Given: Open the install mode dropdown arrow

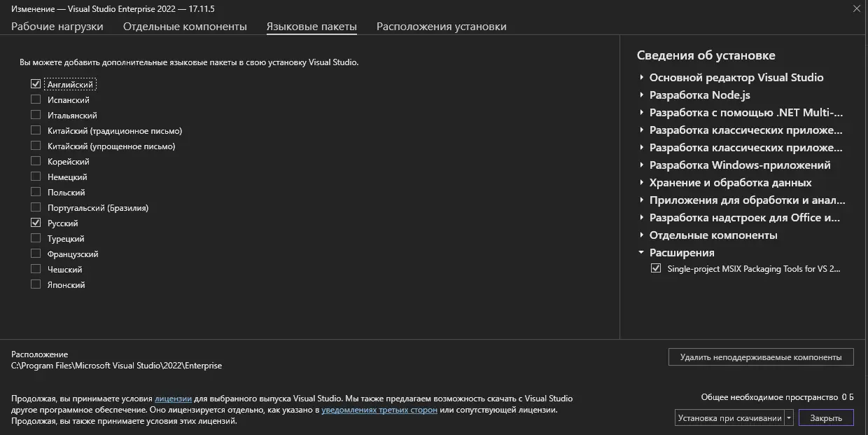Looking at the screenshot, I should click(789, 418).
